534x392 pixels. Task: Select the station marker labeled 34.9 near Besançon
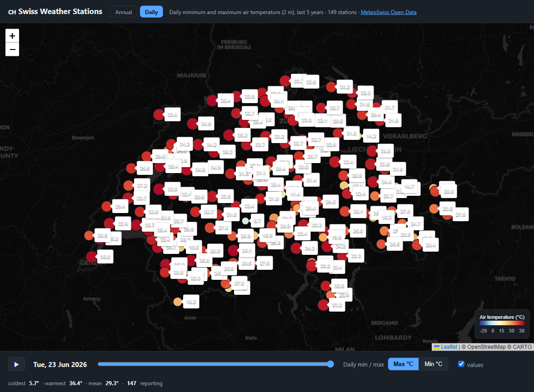pyautogui.click(x=192, y=124)
